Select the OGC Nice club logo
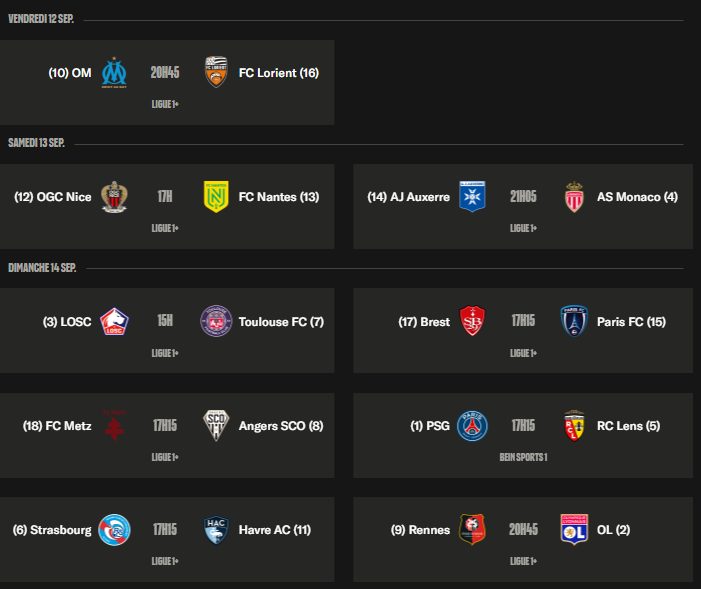The height and width of the screenshot is (589, 701). (115, 196)
